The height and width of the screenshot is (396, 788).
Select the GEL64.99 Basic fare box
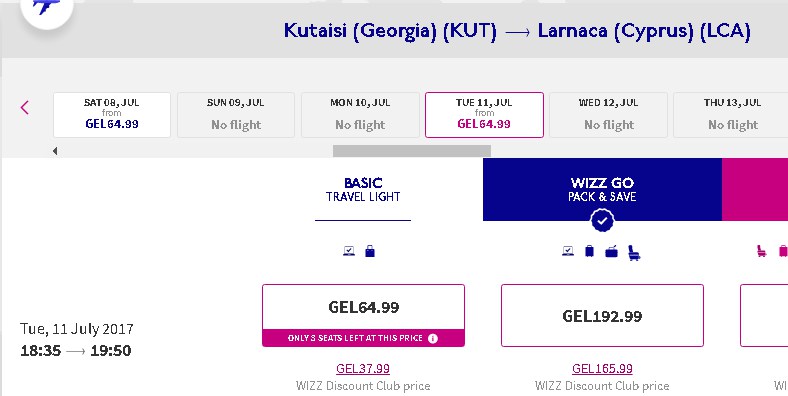tap(363, 316)
